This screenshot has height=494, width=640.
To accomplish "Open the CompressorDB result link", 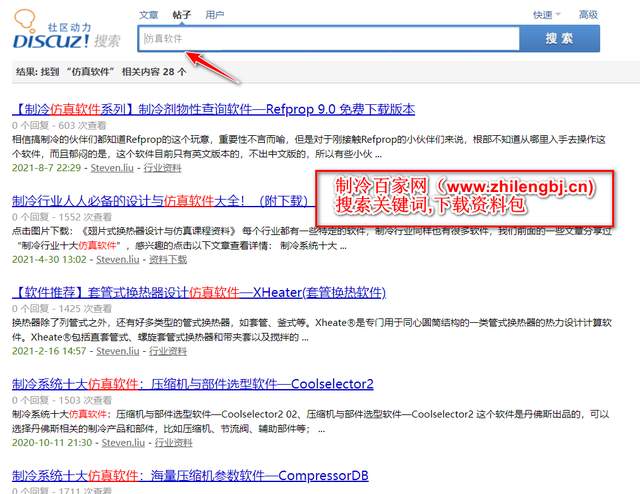I will (190, 475).
